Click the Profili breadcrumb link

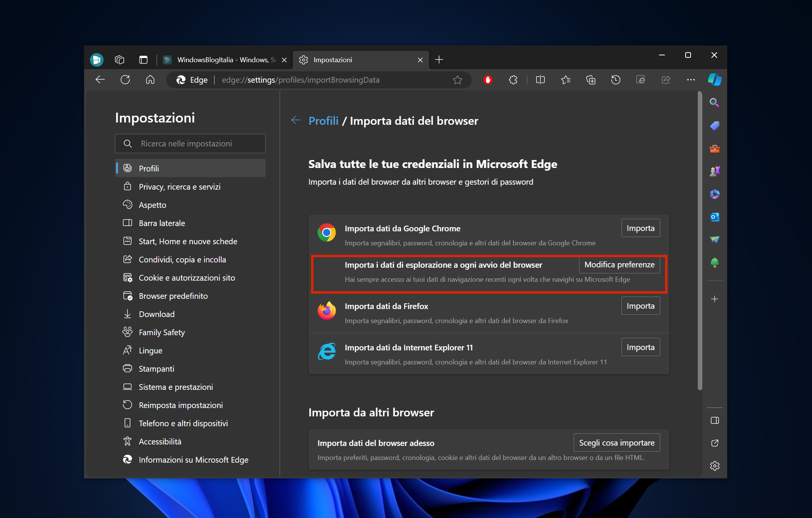point(323,121)
